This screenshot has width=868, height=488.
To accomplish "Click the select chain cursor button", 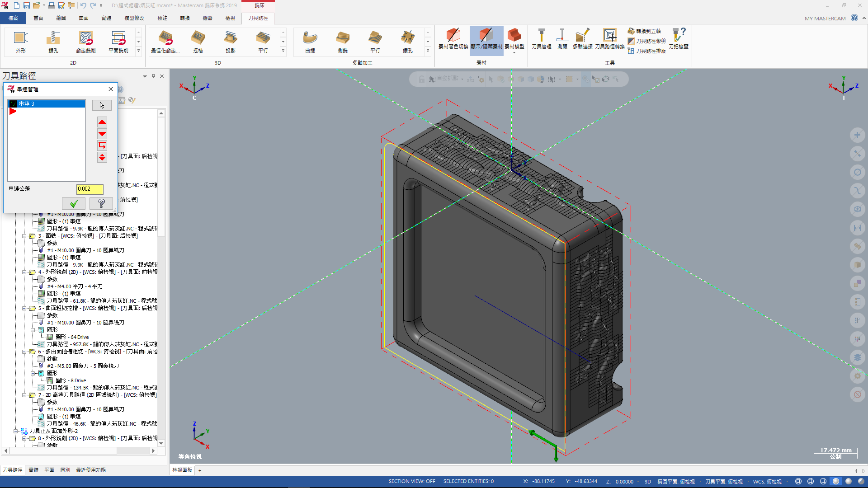I will click(102, 105).
